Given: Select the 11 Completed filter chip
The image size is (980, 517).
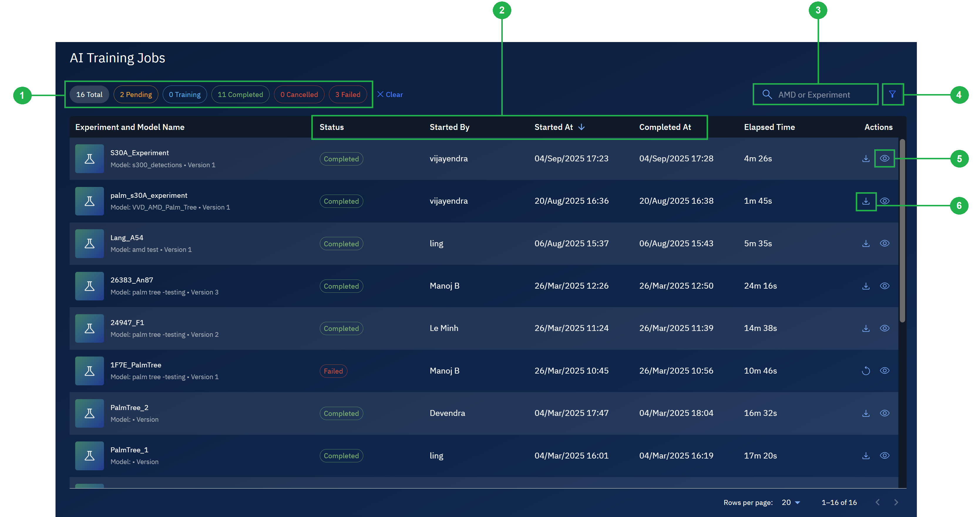Looking at the screenshot, I should (240, 94).
